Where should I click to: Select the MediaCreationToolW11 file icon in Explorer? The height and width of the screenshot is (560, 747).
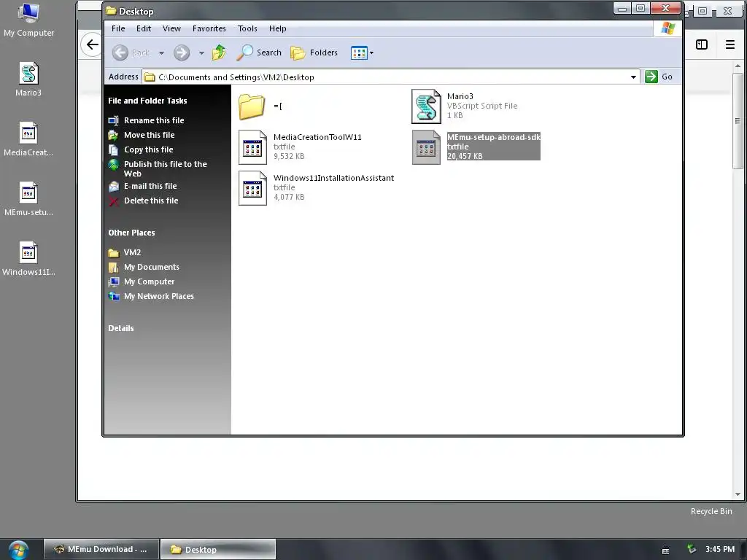(x=252, y=147)
